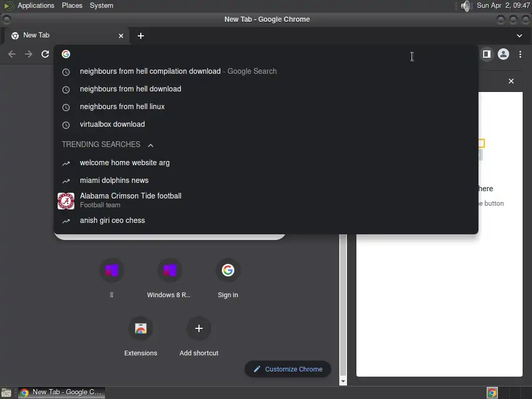Collapse the Trending Searches section
This screenshot has width=532, height=399.
tap(151, 145)
